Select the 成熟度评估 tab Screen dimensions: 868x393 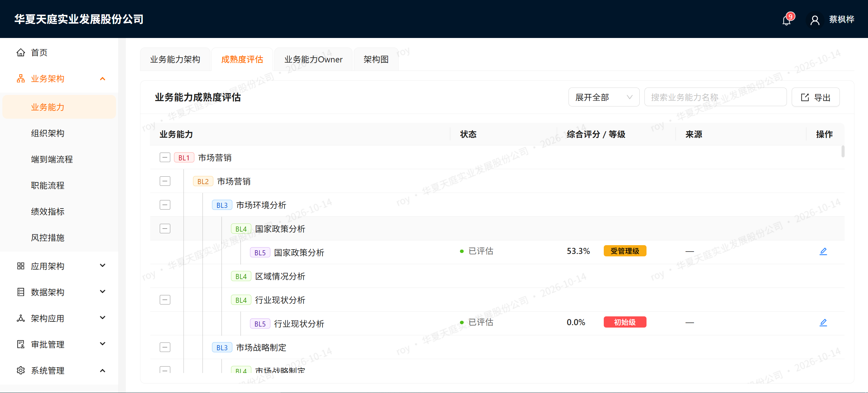[242, 59]
